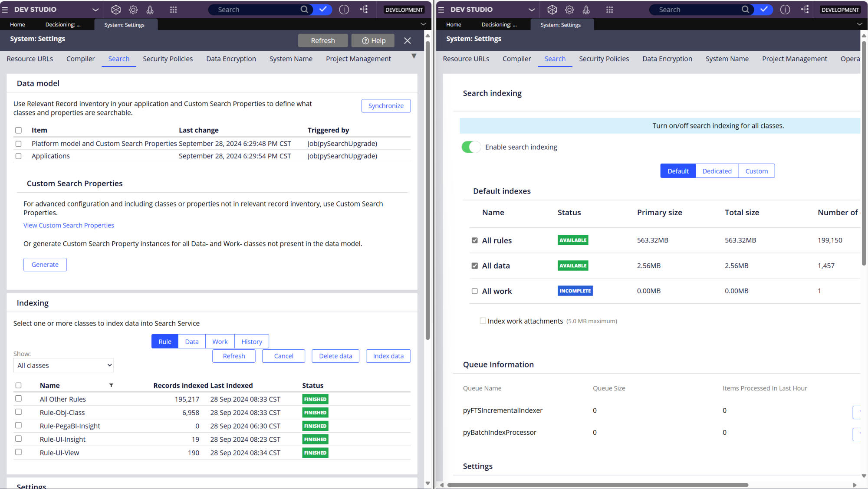Open View Custom Search Properties link
This screenshot has width=868, height=489.
69,225
